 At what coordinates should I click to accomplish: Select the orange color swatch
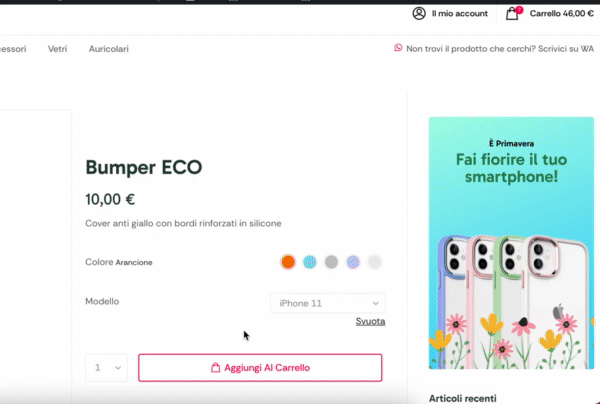[288, 262]
